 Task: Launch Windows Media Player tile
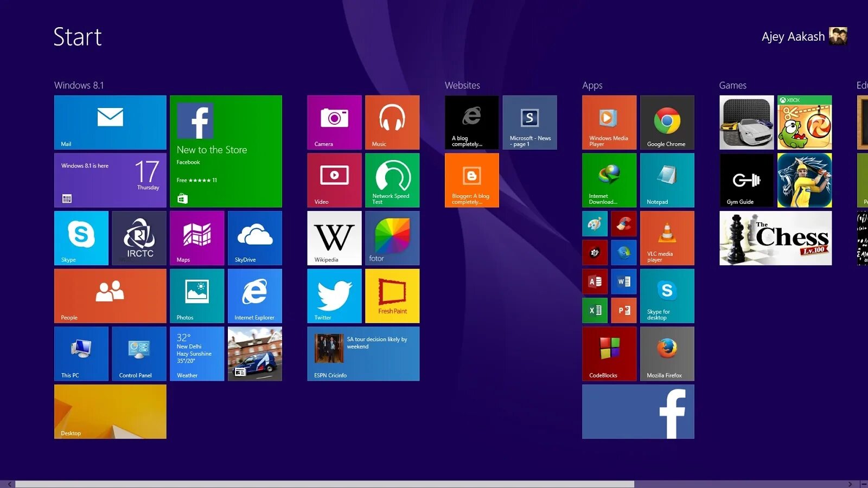[x=609, y=123]
